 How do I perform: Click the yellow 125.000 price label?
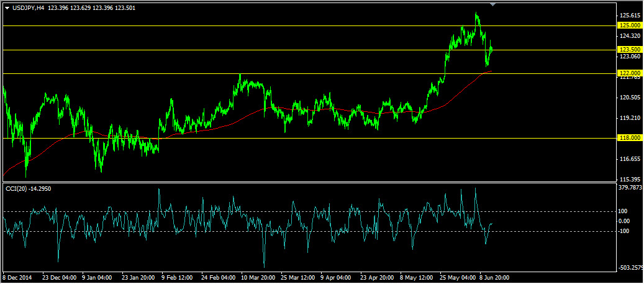(x=630, y=25)
